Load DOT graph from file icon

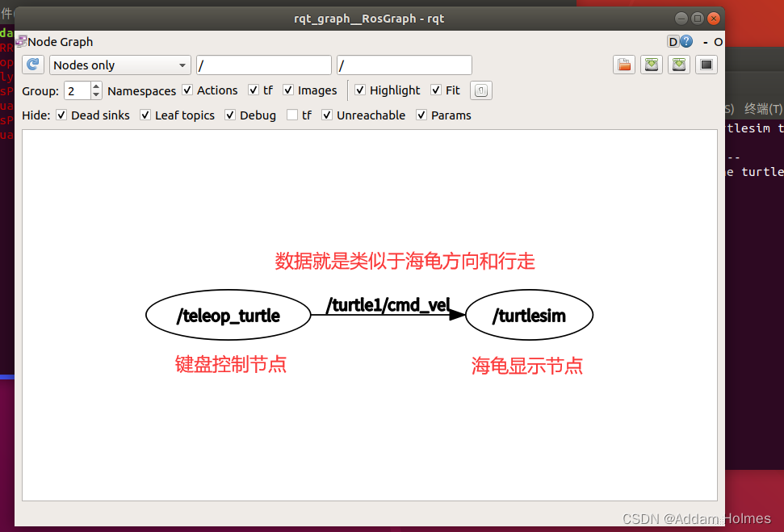pyautogui.click(x=624, y=65)
